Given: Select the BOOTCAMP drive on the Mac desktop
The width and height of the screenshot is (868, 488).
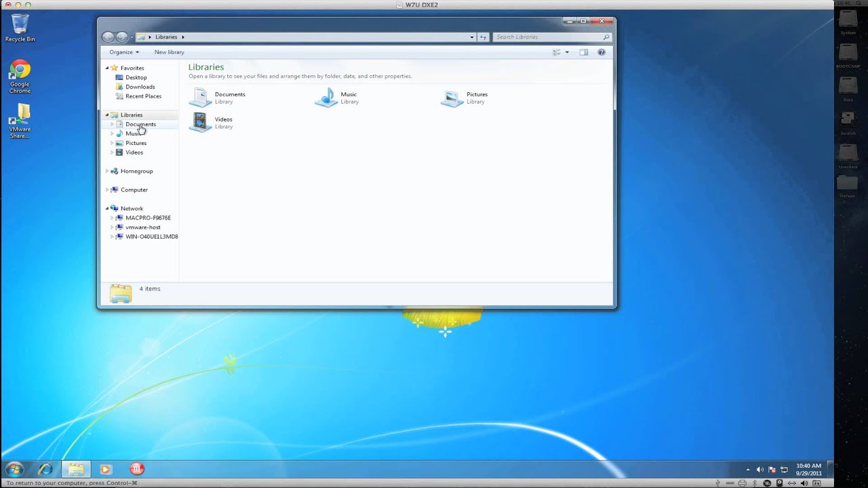Looking at the screenshot, I should pyautogui.click(x=848, y=55).
